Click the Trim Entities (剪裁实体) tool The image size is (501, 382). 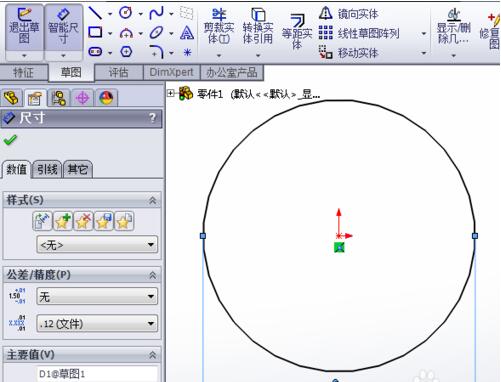pyautogui.click(x=219, y=27)
